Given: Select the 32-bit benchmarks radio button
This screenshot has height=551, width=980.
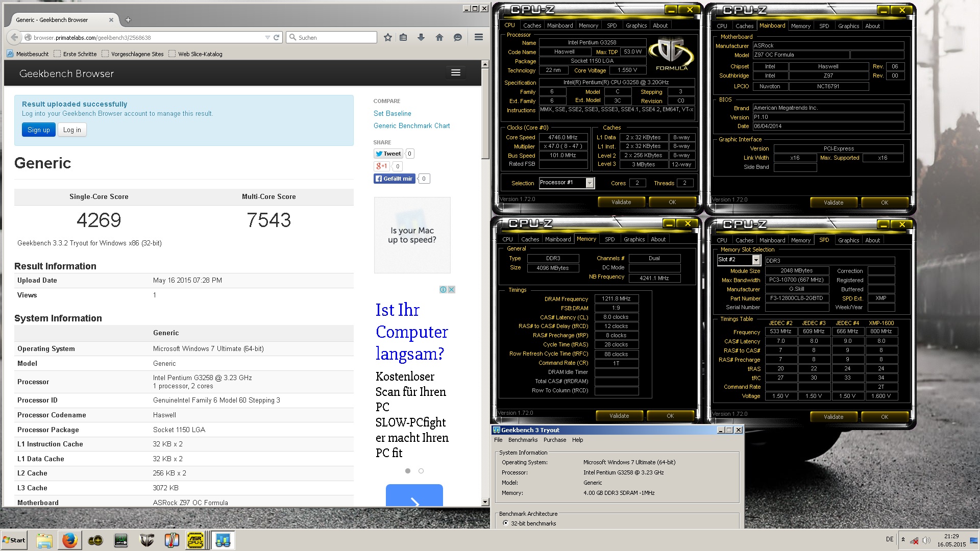Looking at the screenshot, I should 505,523.
